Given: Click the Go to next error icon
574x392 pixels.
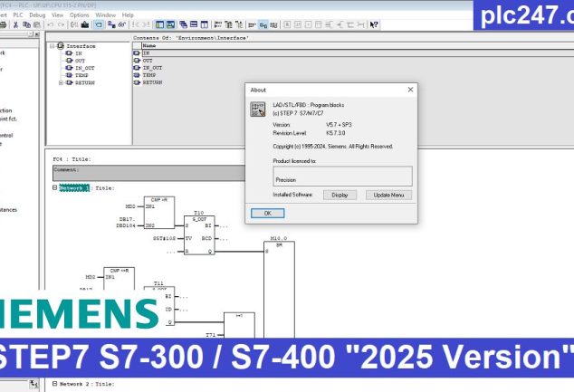Looking at the screenshot, I should [146, 24].
